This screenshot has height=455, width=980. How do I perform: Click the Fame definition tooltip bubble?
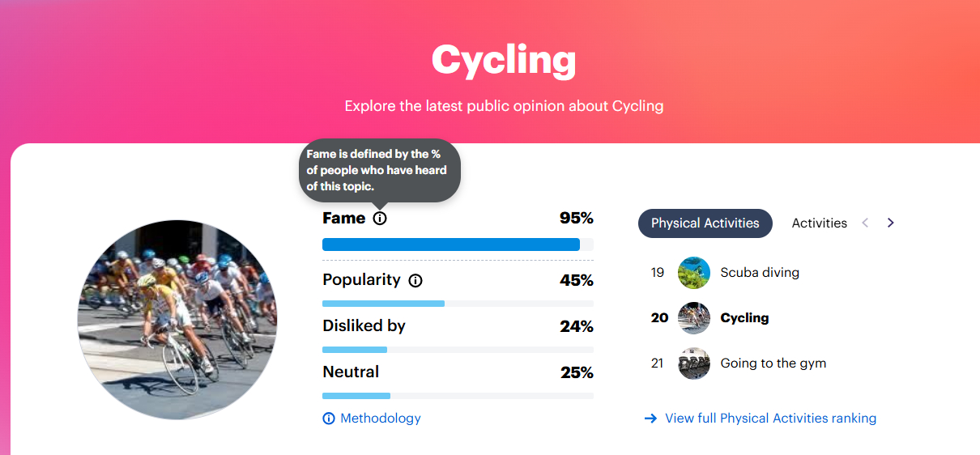pyautogui.click(x=378, y=170)
